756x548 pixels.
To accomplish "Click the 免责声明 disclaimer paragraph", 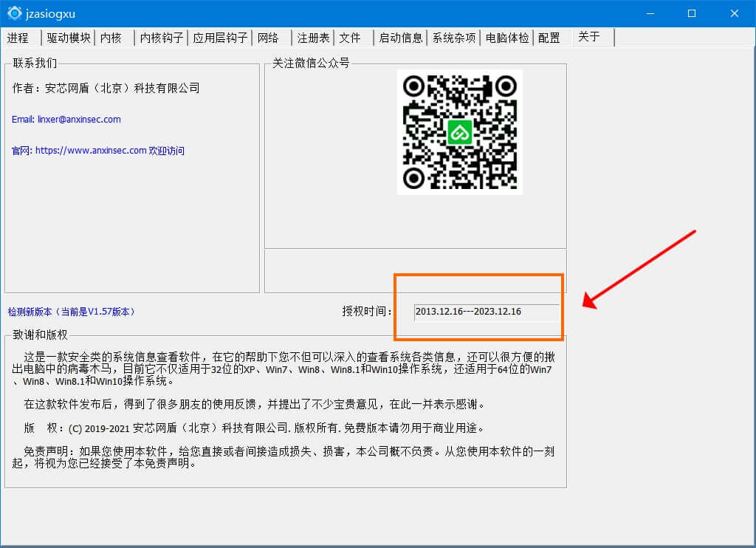I will 283,457.
